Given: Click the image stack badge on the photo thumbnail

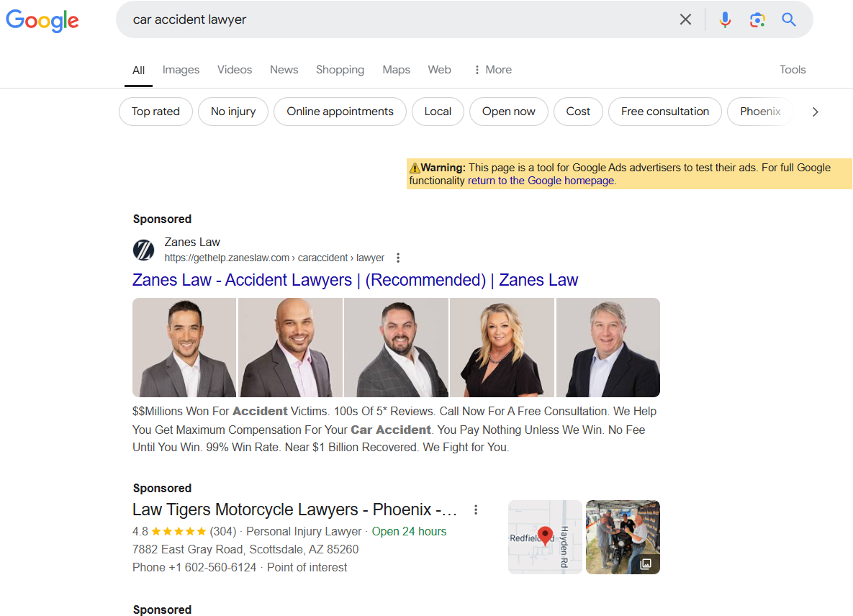Looking at the screenshot, I should (x=646, y=565).
